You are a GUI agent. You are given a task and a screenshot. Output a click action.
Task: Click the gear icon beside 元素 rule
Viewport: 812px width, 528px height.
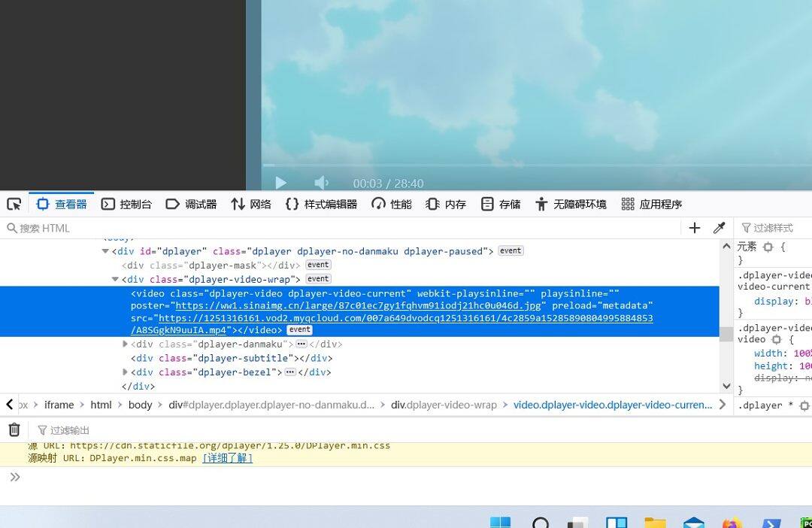coord(768,247)
